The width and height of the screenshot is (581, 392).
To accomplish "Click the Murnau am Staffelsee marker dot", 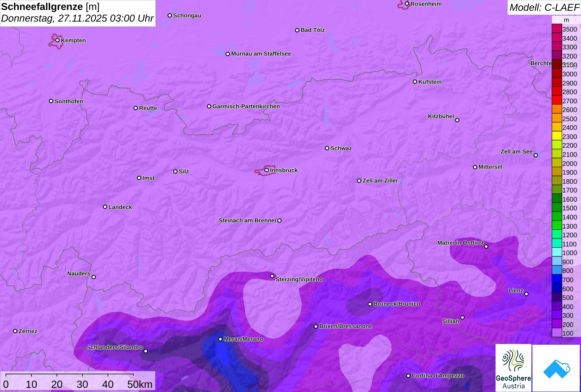I will pos(228,54).
